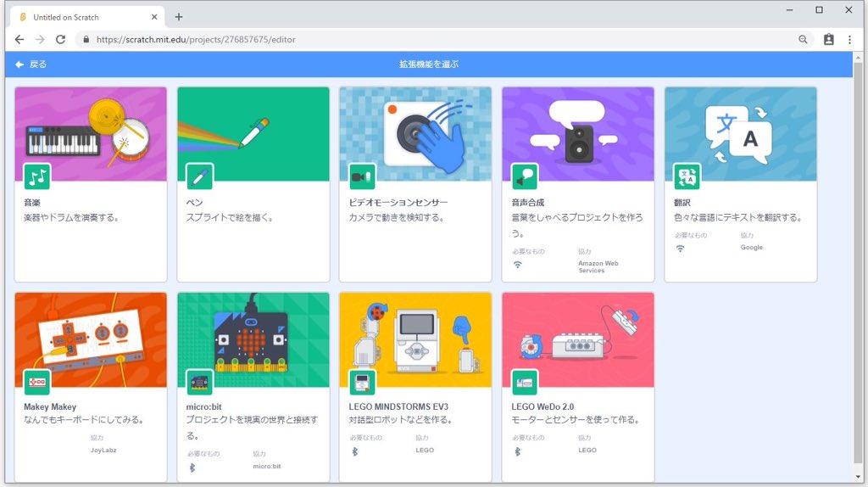
Task: Maximize the browser window
Action: 820,10
